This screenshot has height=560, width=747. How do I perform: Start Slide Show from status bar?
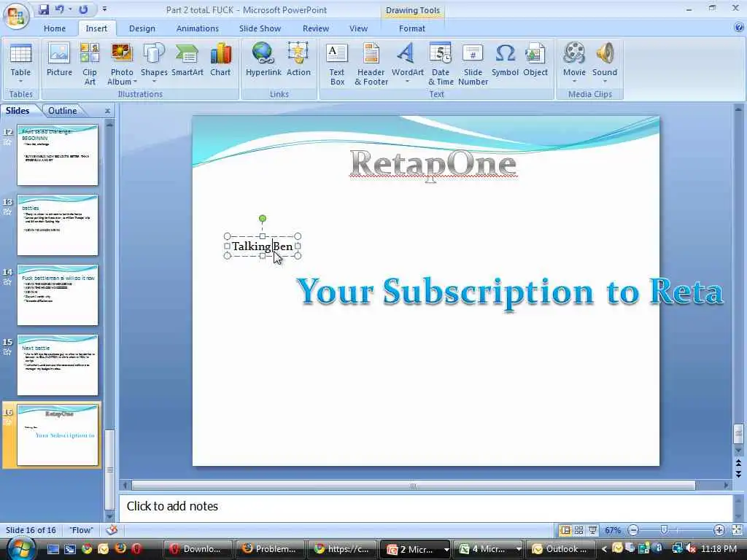(x=592, y=530)
